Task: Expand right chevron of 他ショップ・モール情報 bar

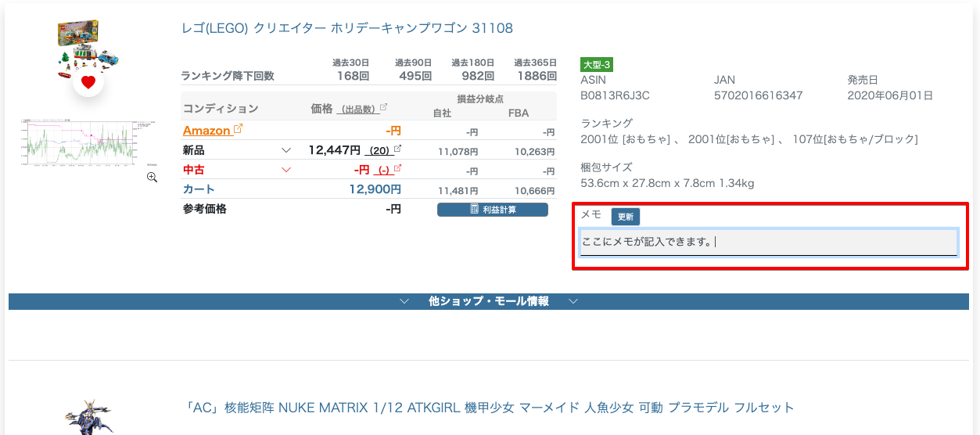Action: 573,301
